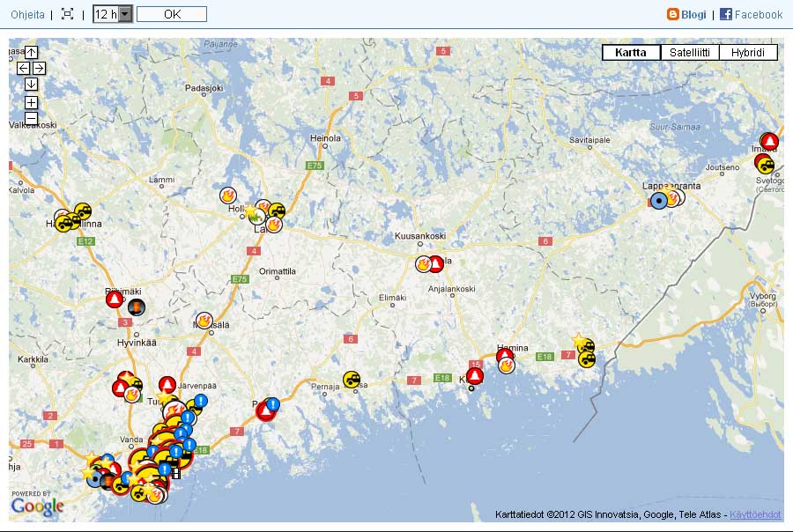Open the yellow car marker near Pernaja

(352, 380)
